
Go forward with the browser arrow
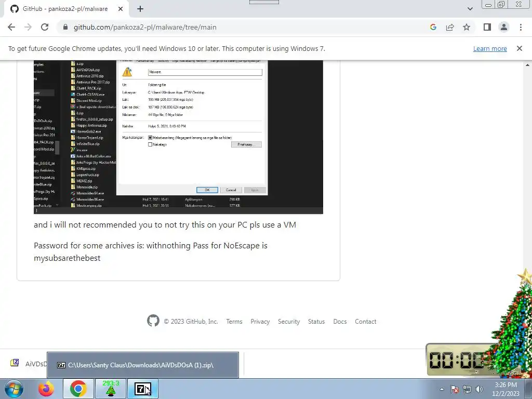point(28,27)
